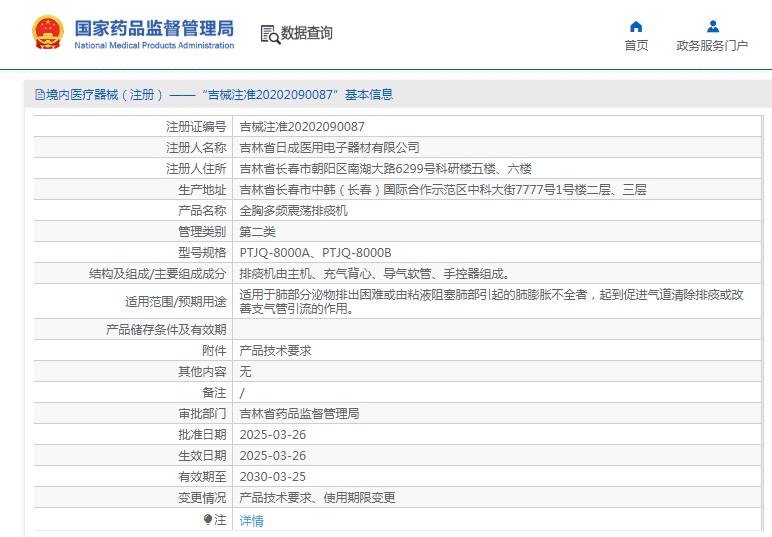This screenshot has height=537, width=772.
Task: Click the 有效期至 field label
Action: (x=202, y=477)
